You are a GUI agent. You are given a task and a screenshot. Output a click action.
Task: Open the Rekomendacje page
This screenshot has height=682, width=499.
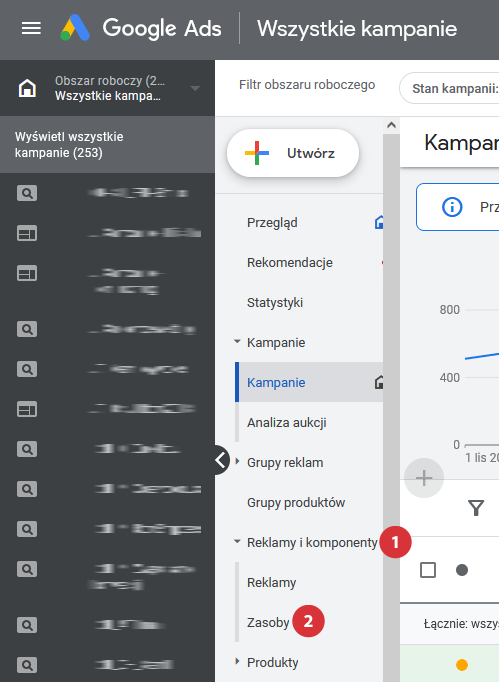[x=290, y=263]
